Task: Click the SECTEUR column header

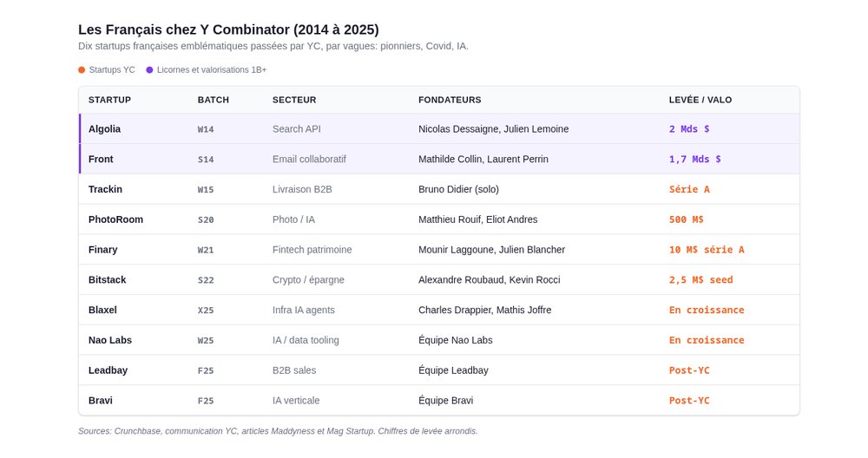Action: pos(294,100)
